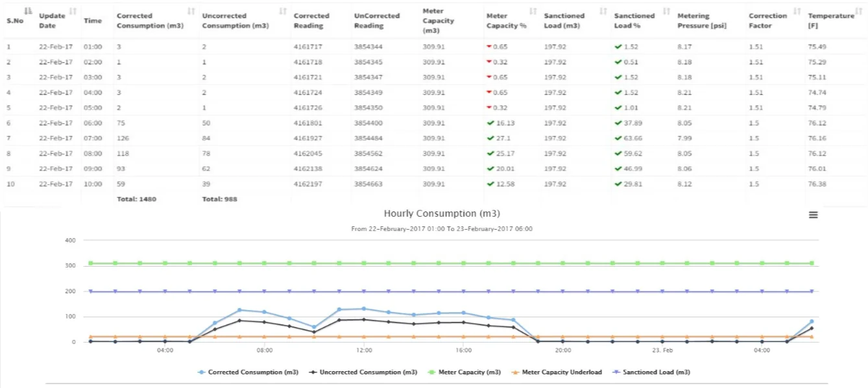
Task: Click corrected reading 4161801
Action: pyautogui.click(x=307, y=123)
